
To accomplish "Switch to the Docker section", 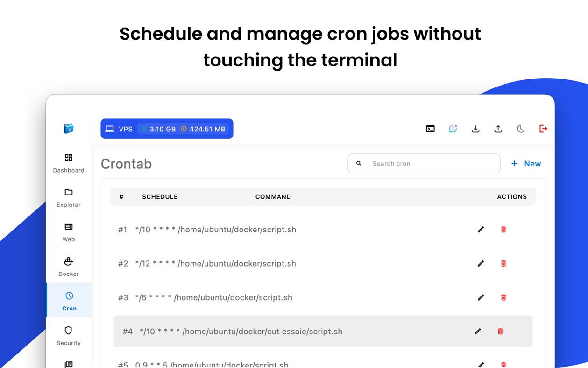I will (x=69, y=267).
